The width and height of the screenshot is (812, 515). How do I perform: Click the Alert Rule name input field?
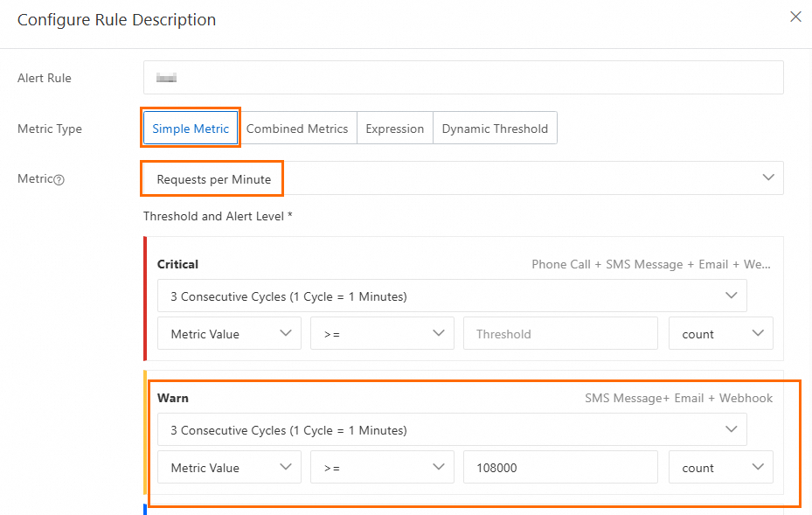tap(463, 78)
